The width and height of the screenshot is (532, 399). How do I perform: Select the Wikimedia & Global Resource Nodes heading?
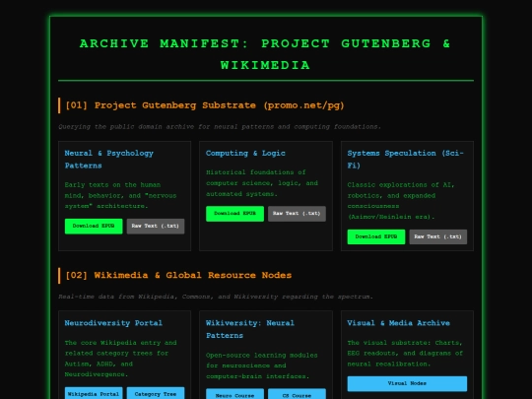[x=178, y=275]
